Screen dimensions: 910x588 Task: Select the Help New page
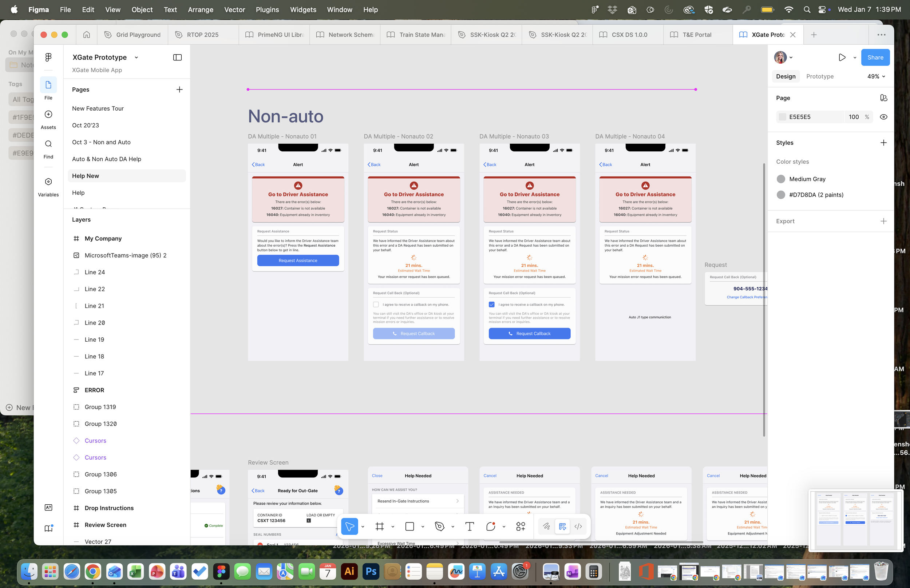(x=127, y=176)
